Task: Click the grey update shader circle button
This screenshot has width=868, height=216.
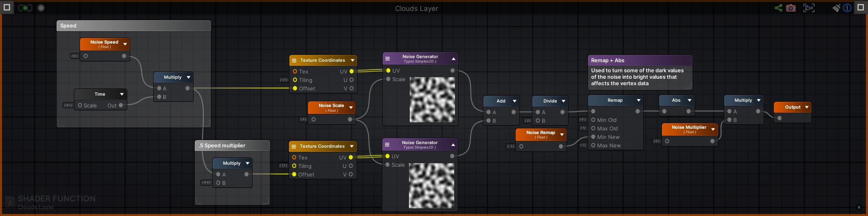Action: click(41, 8)
